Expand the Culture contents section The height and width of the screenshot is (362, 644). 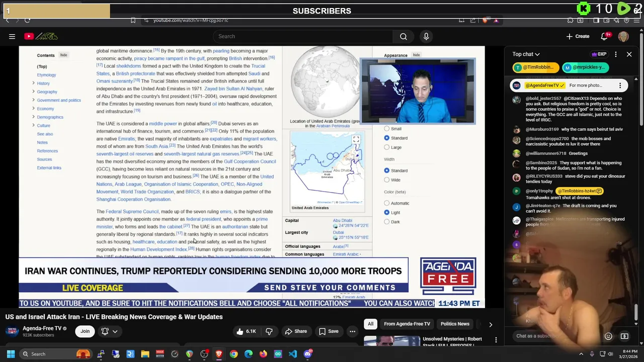(x=33, y=125)
